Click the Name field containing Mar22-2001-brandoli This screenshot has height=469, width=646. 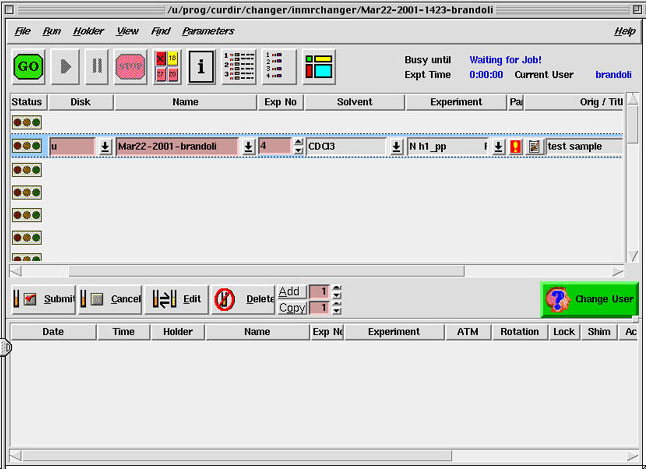click(x=177, y=146)
